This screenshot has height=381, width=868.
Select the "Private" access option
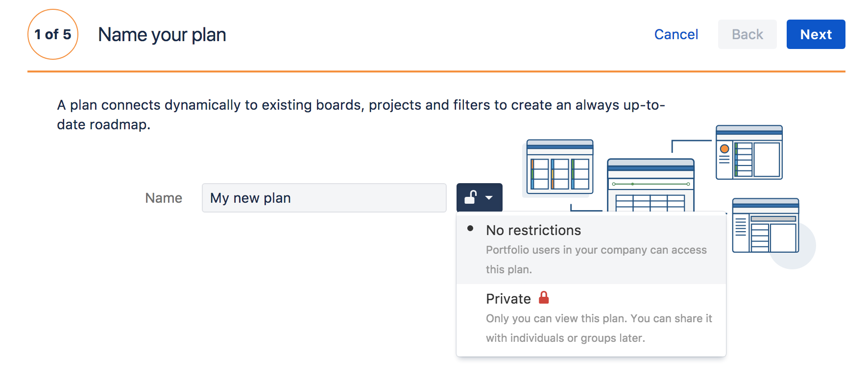tap(591, 318)
